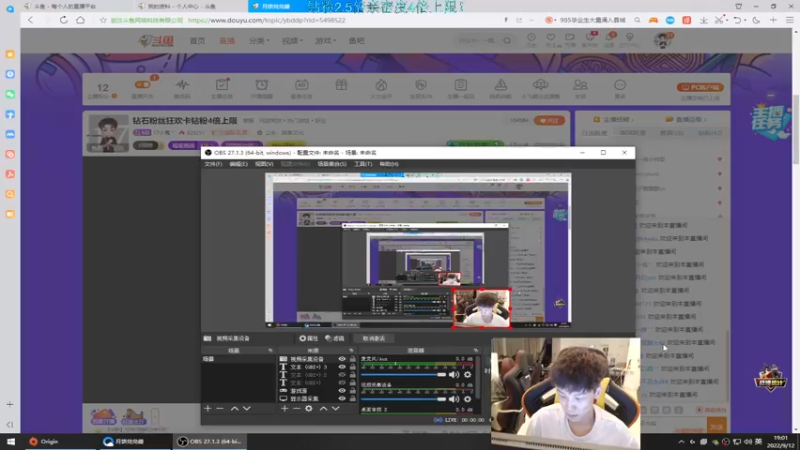Bookmark page with star icon

(x=103, y=20)
